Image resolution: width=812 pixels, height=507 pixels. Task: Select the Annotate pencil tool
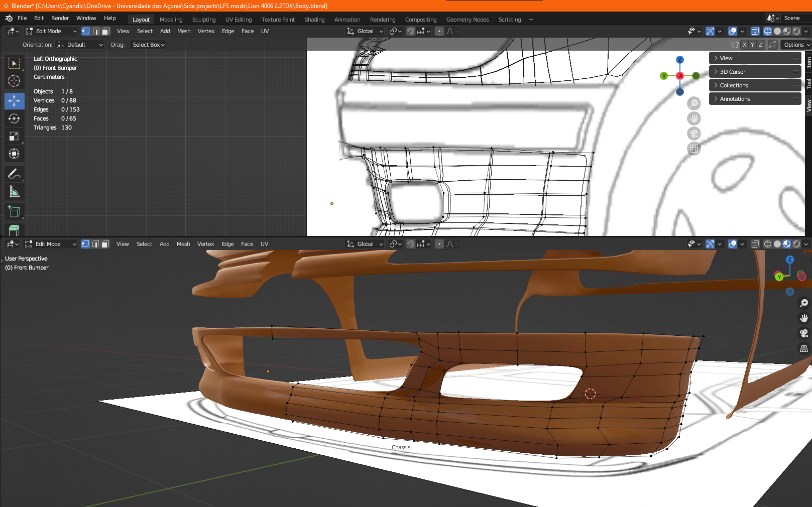(x=14, y=174)
